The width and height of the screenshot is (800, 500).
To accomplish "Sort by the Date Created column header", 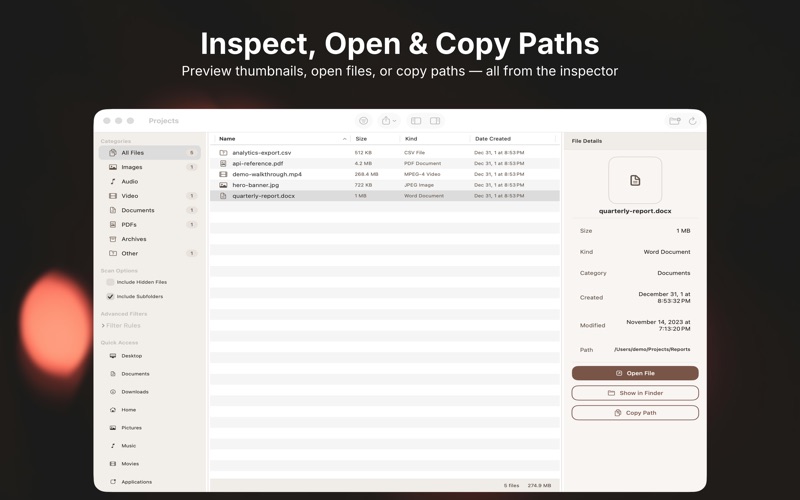I will pyautogui.click(x=513, y=139).
